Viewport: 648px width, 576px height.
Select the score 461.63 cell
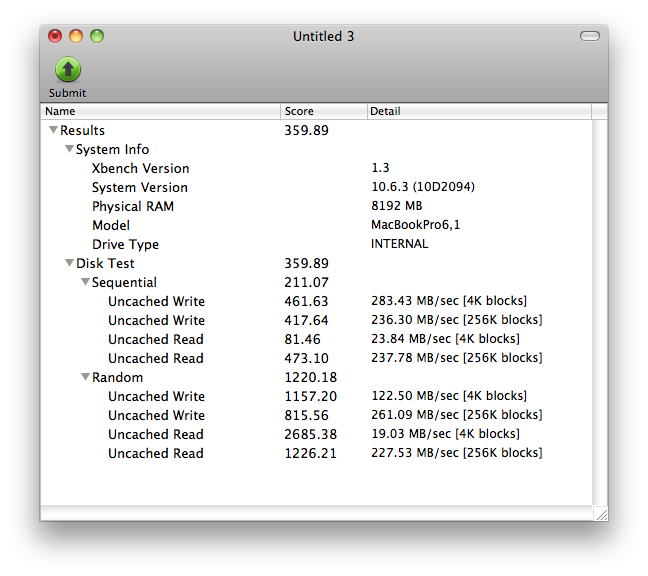pos(306,301)
